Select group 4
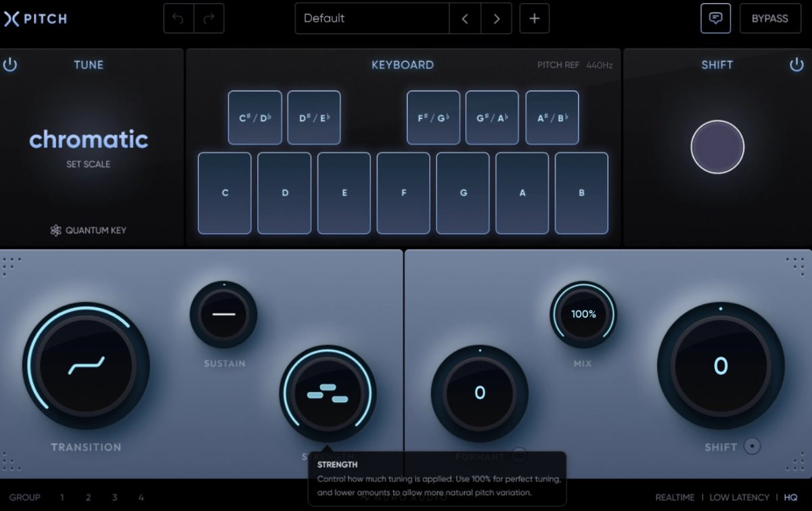The width and height of the screenshot is (812, 511). 141,497
